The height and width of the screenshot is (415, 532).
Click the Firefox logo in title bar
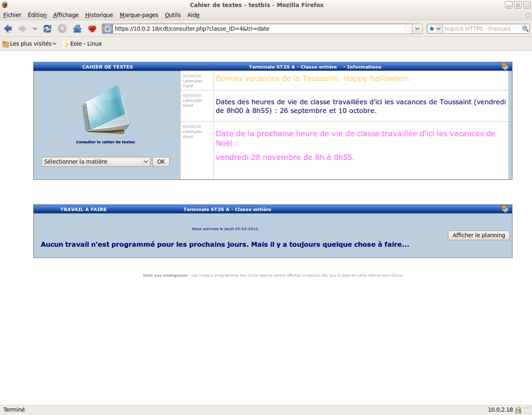5,5
